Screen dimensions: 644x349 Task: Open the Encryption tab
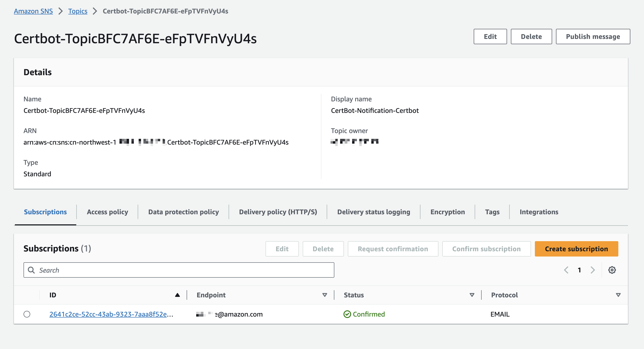pyautogui.click(x=448, y=212)
